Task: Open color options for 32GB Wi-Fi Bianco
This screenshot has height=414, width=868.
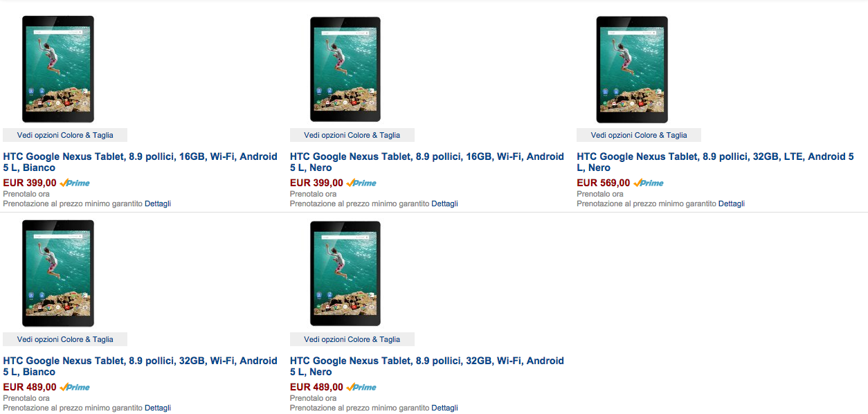Action: point(65,339)
